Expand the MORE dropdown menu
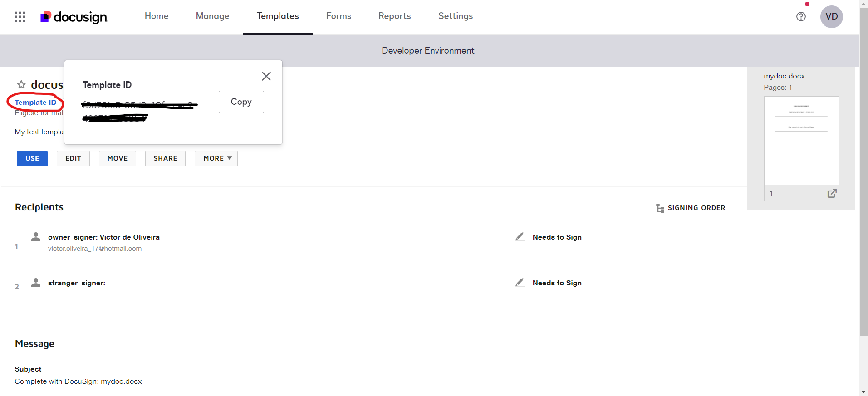 tap(216, 158)
